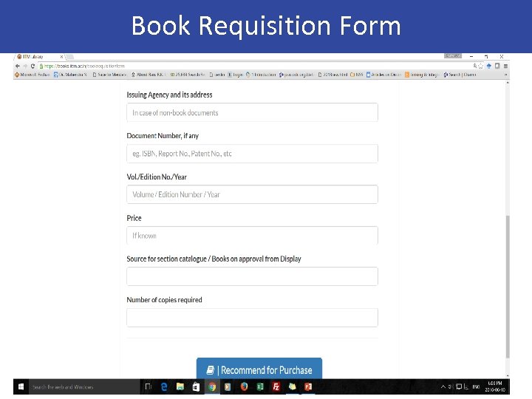532x399 pixels.
Task: Select the Vol./Edition No./Year input field
Action: (252, 194)
